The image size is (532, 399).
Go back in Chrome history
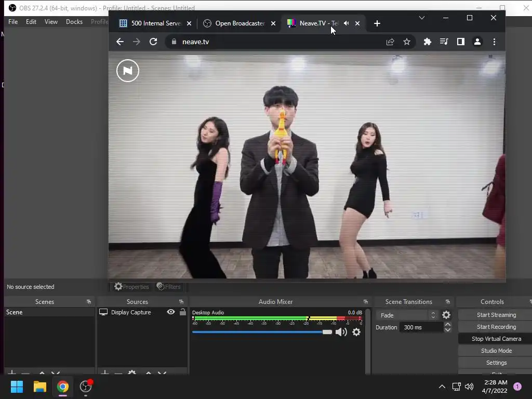[x=120, y=42]
